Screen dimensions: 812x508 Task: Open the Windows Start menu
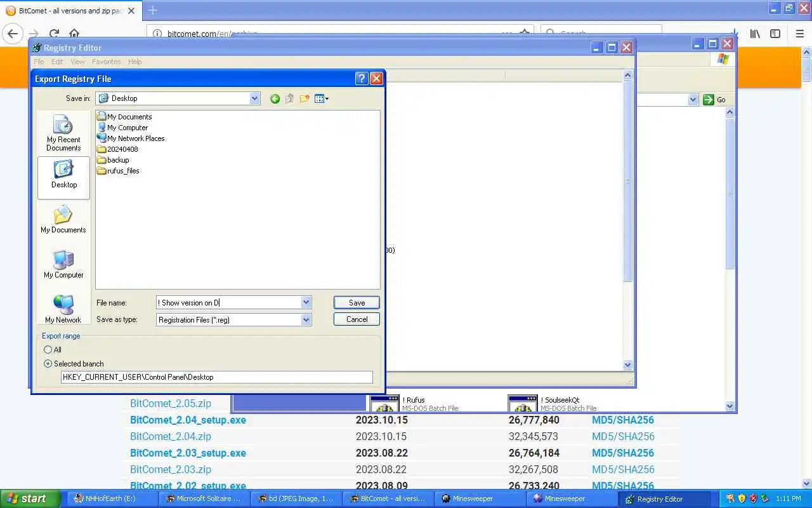[x=30, y=498]
